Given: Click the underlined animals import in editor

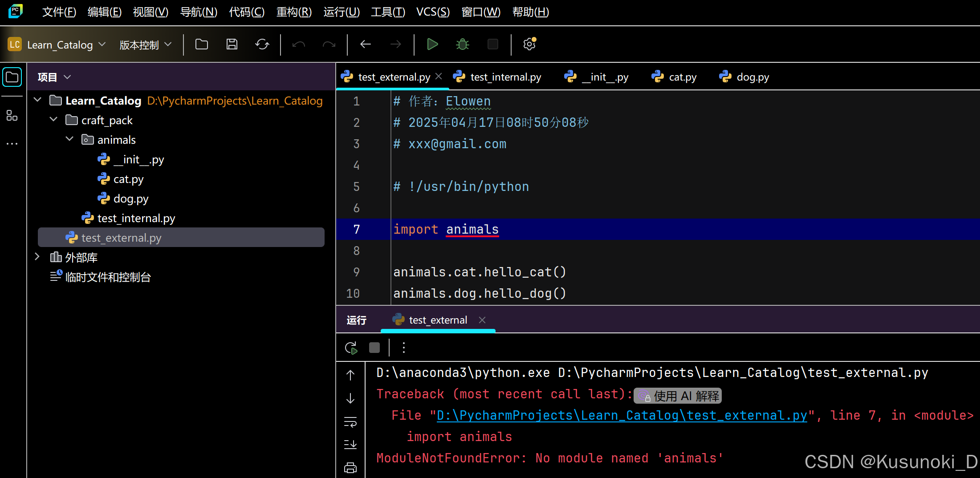Looking at the screenshot, I should [472, 229].
